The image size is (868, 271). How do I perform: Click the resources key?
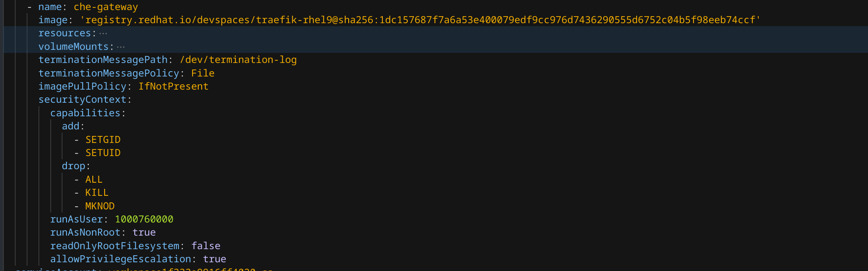(64, 33)
